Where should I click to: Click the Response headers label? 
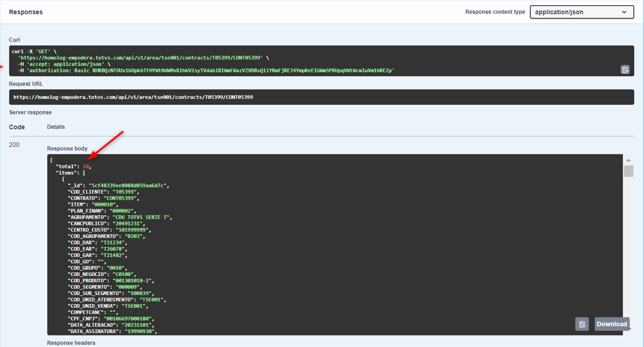tap(71, 343)
